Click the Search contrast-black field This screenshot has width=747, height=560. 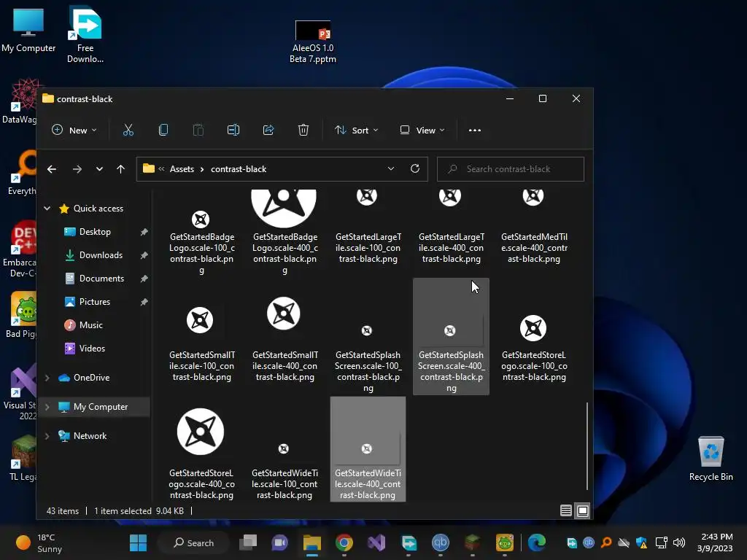click(x=510, y=169)
